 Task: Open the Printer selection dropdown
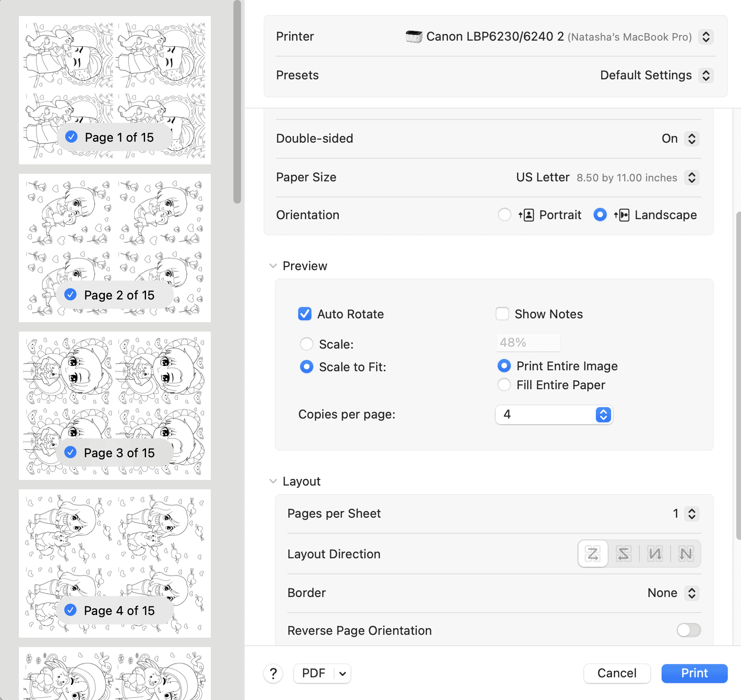706,37
